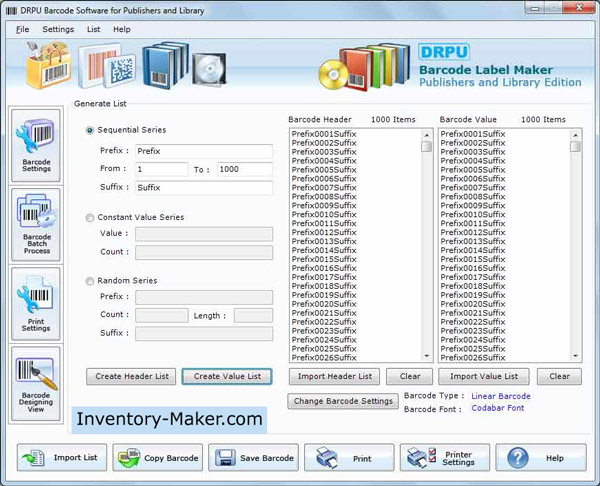Click the sequential Prefix input field

(203, 151)
